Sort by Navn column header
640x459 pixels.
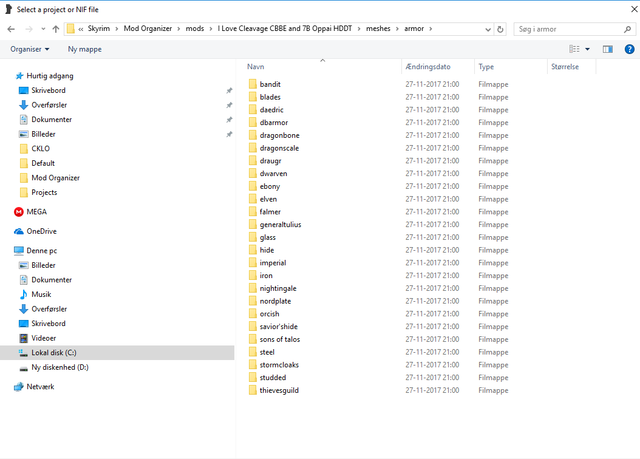(x=256, y=67)
